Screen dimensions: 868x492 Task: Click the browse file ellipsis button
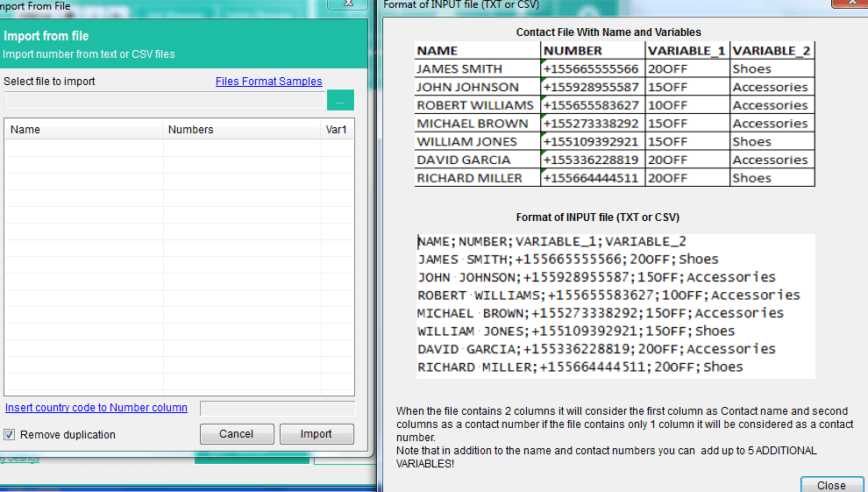point(340,100)
